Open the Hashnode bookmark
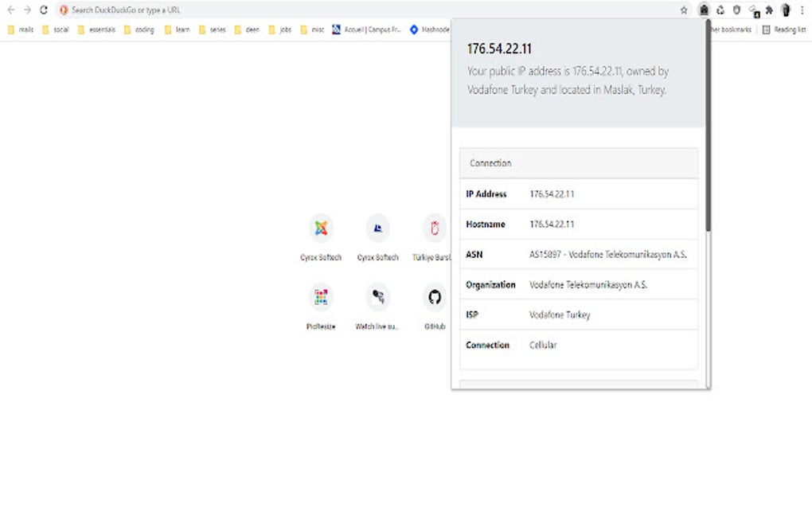Screen dimensions: 812x508 430,29
